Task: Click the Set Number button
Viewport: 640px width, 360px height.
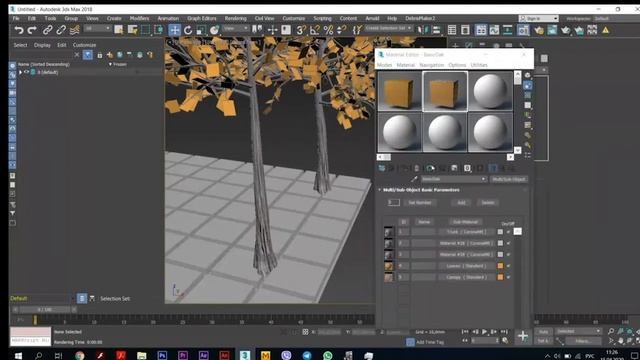Action: tap(420, 202)
